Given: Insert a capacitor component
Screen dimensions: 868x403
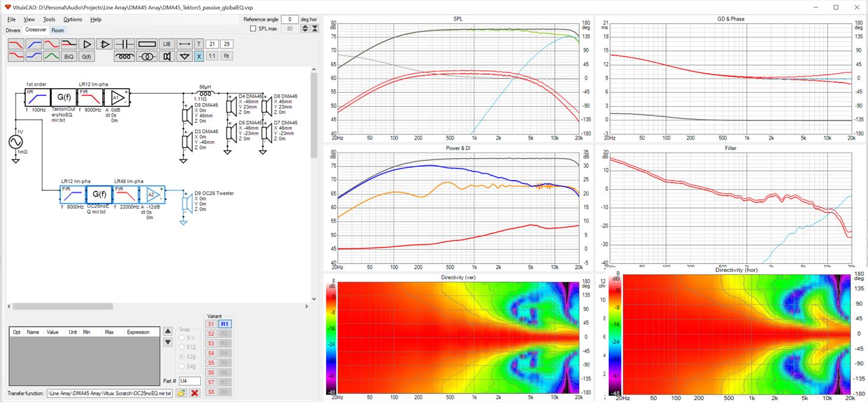Looking at the screenshot, I should point(125,44).
